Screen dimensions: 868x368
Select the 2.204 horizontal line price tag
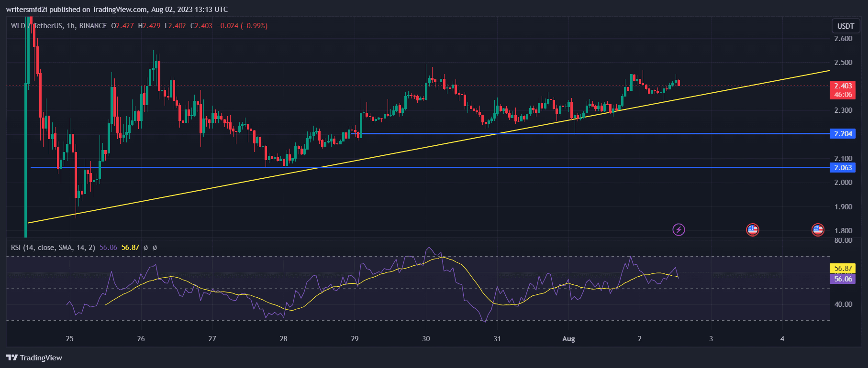click(x=843, y=134)
